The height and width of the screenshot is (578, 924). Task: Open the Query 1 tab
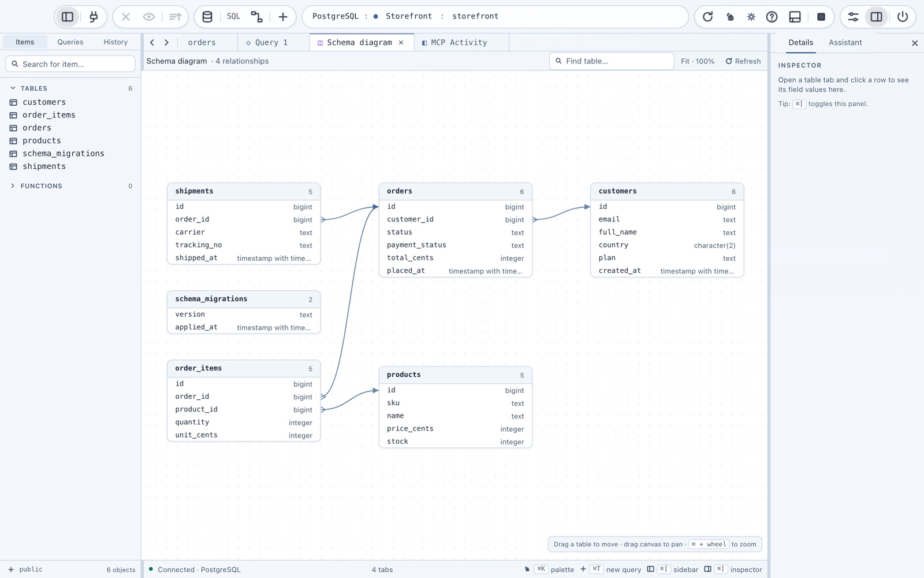[274, 42]
